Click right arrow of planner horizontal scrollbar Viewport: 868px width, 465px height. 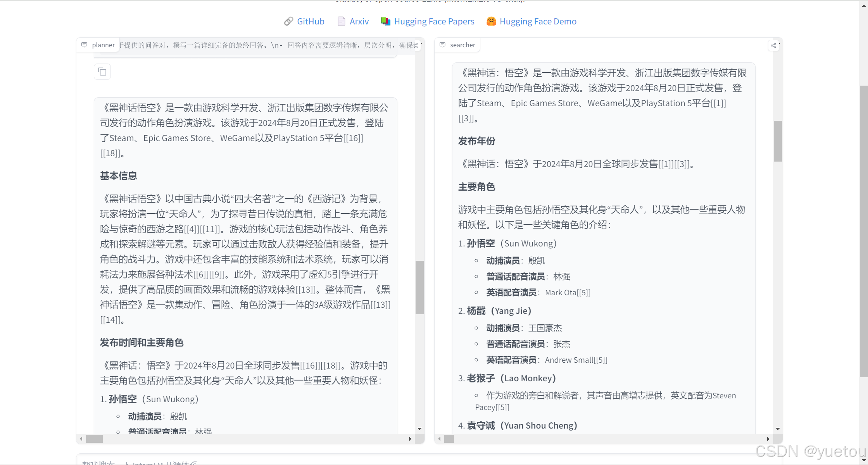(410, 439)
